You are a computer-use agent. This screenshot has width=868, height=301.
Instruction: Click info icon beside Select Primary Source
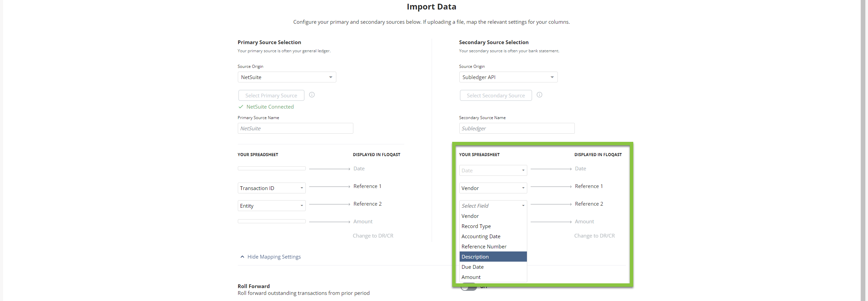point(312,95)
